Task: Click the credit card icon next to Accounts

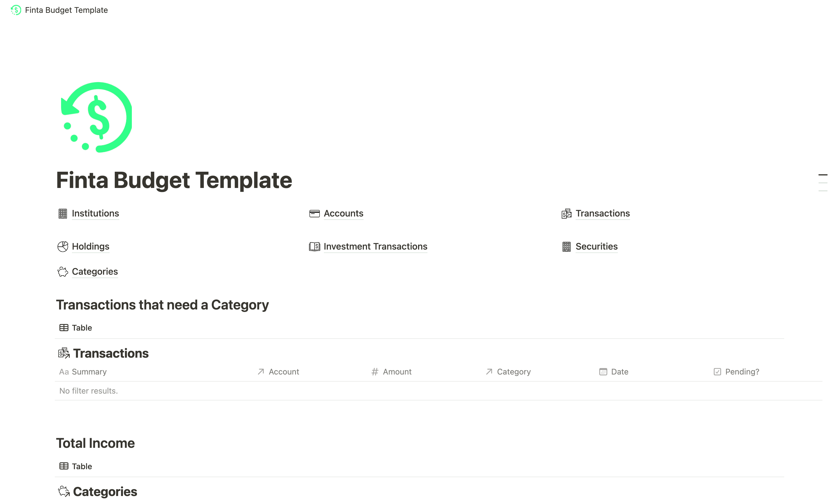Action: pos(315,214)
